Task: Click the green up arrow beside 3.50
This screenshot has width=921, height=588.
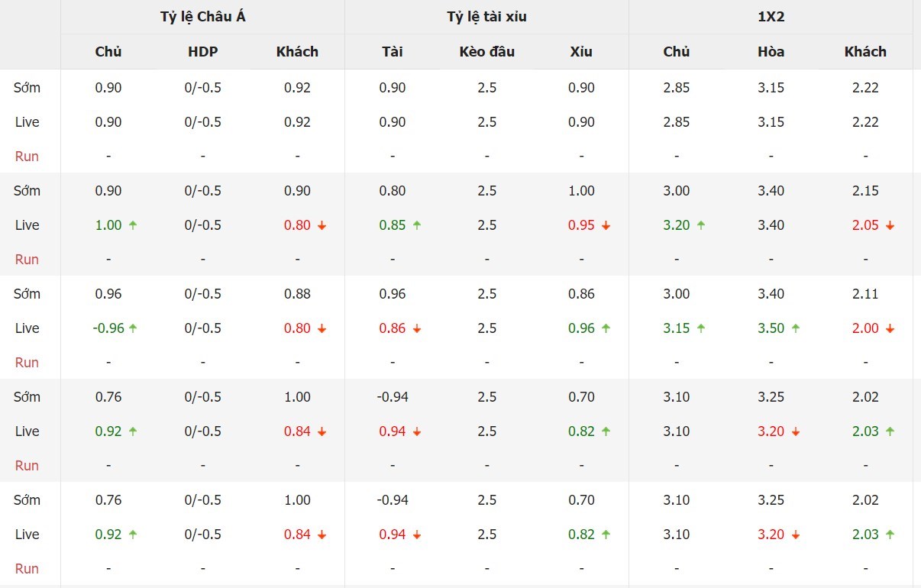Action: point(795,328)
